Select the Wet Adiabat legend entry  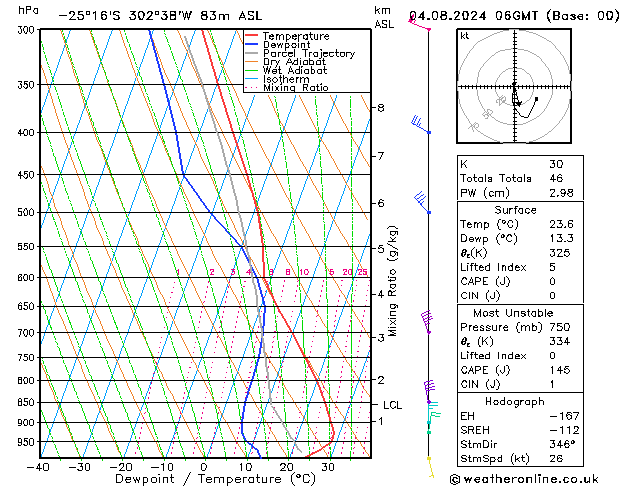point(295,70)
